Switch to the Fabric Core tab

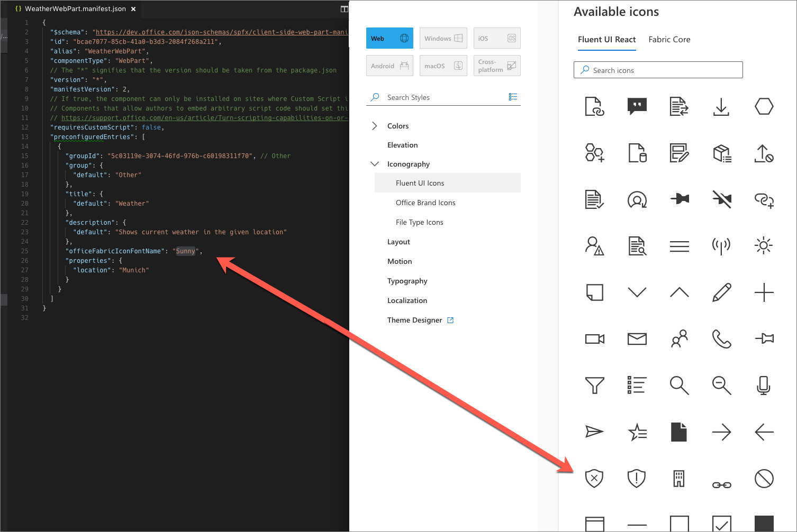669,40
